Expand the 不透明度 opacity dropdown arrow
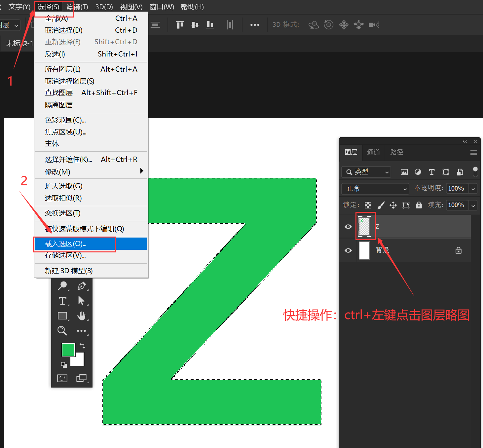The image size is (483, 448). pyautogui.click(x=473, y=189)
